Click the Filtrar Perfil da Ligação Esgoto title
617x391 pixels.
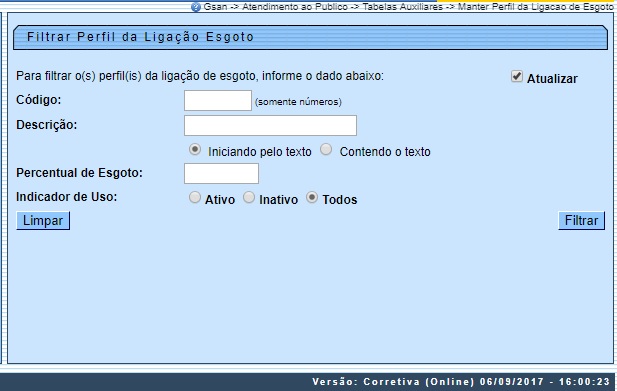pos(140,37)
